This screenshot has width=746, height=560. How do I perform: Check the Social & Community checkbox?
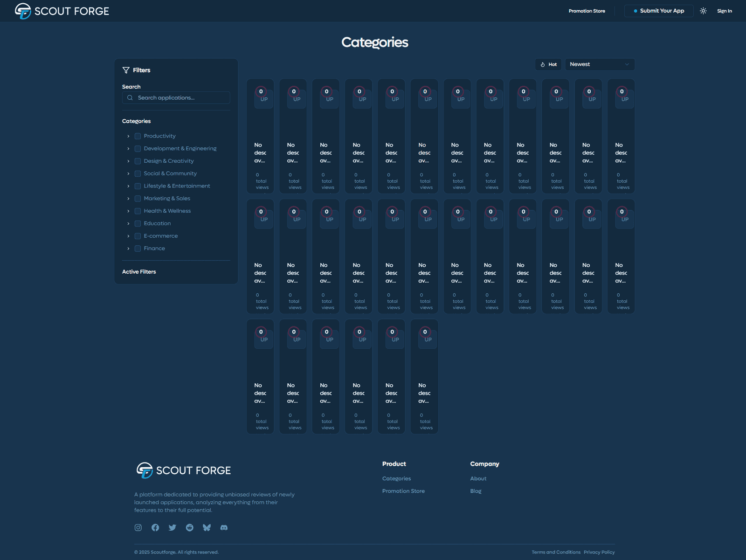[138, 173]
